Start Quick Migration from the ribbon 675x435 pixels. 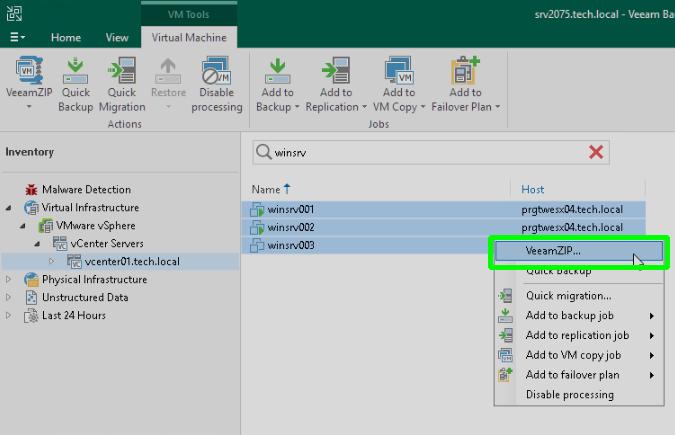pyautogui.click(x=122, y=71)
